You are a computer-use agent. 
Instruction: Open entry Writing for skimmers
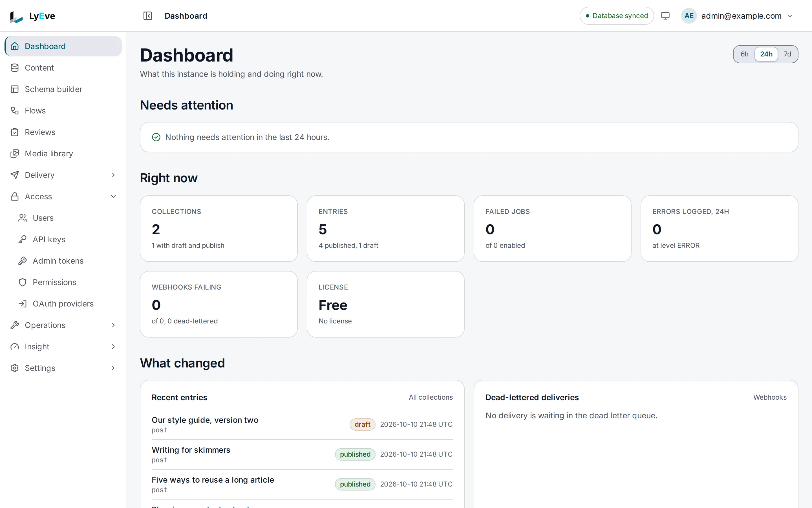(191, 450)
